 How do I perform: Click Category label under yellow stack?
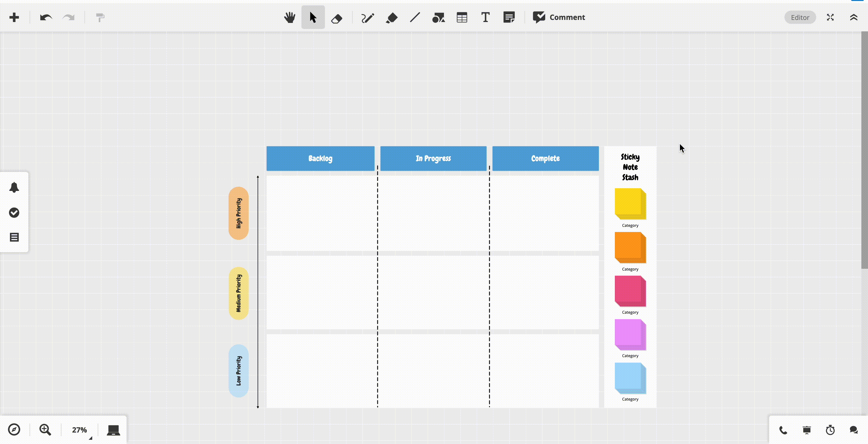[x=630, y=226]
